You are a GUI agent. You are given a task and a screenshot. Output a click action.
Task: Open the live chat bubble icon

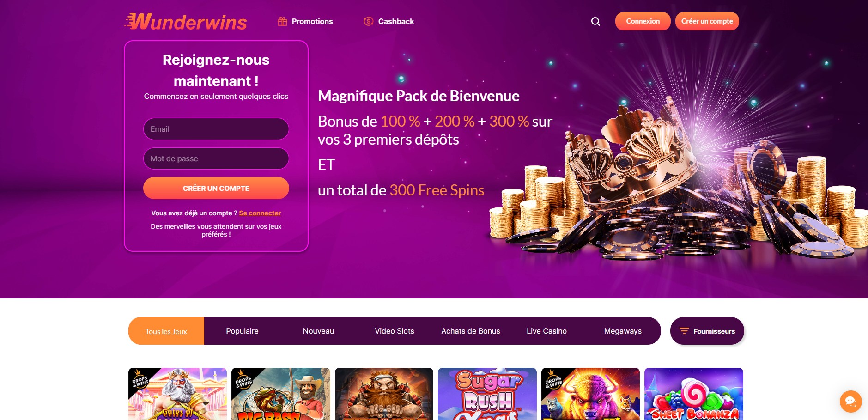[x=850, y=402]
